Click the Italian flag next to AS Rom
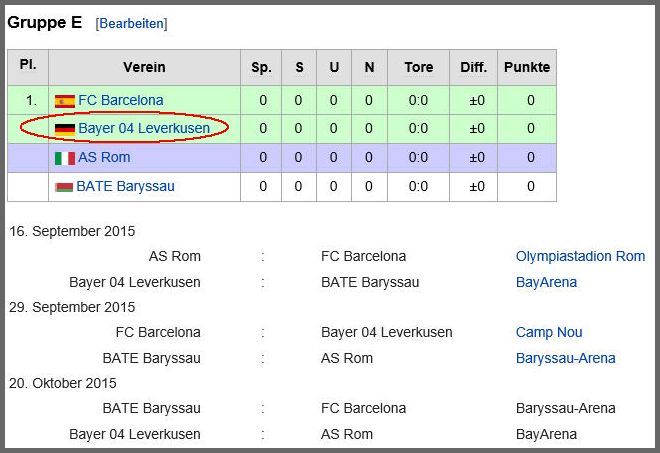660x453 pixels. pyautogui.click(x=64, y=158)
